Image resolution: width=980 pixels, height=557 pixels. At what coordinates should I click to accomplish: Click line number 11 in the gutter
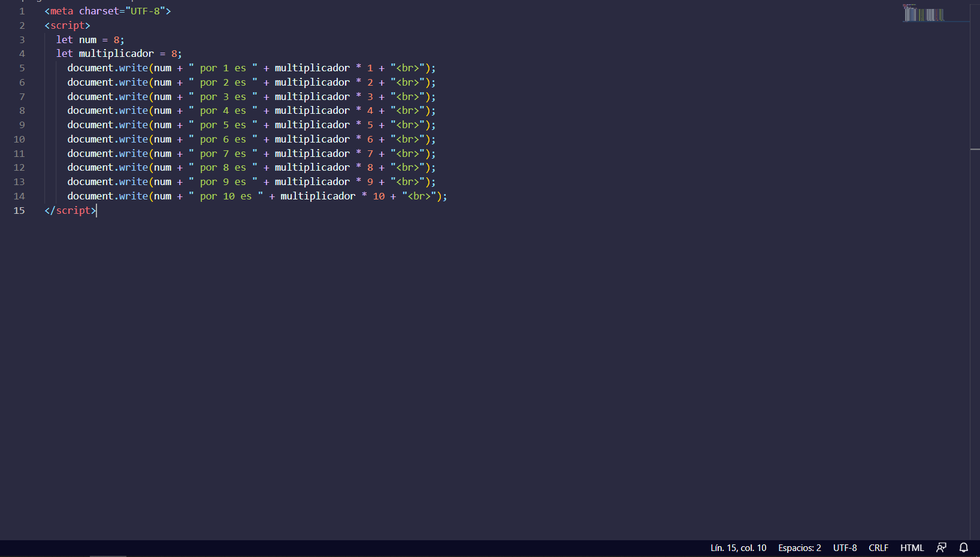point(19,153)
